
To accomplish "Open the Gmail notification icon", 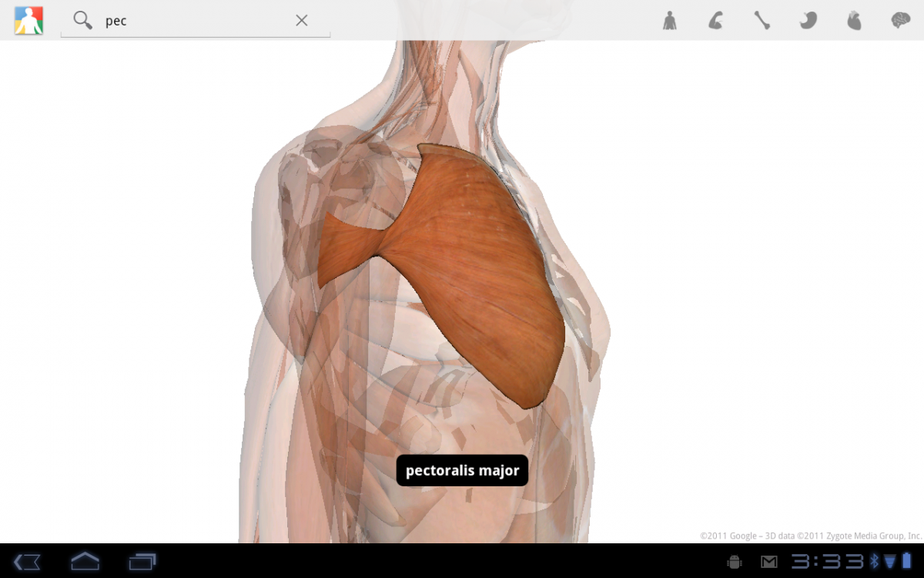I will click(x=768, y=562).
